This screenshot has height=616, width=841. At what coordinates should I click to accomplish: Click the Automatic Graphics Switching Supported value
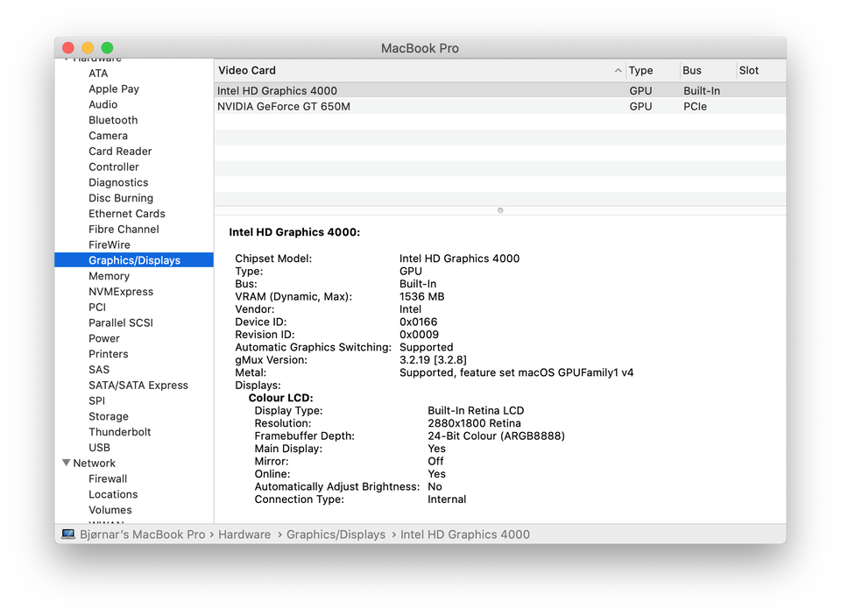(x=426, y=347)
